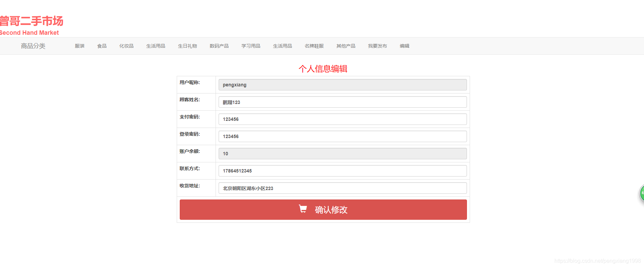Open the 商品分类 category heading
The height and width of the screenshot is (267, 644).
(33, 46)
